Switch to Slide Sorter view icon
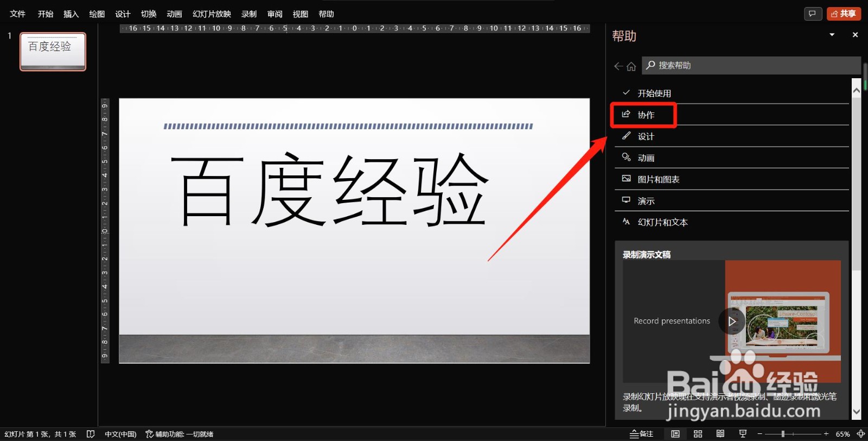The image size is (868, 441). pos(698,434)
